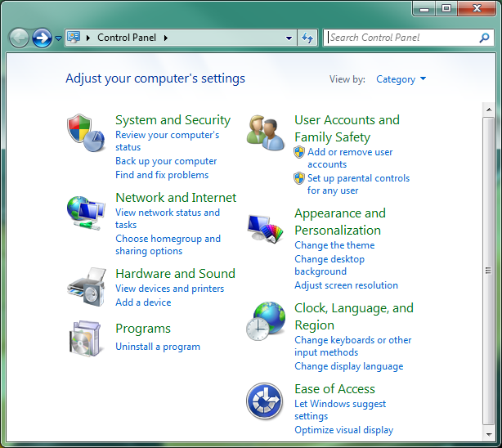Screen dimensions: 502x448
Task: Open the User Accounts people icon
Action: (x=266, y=133)
